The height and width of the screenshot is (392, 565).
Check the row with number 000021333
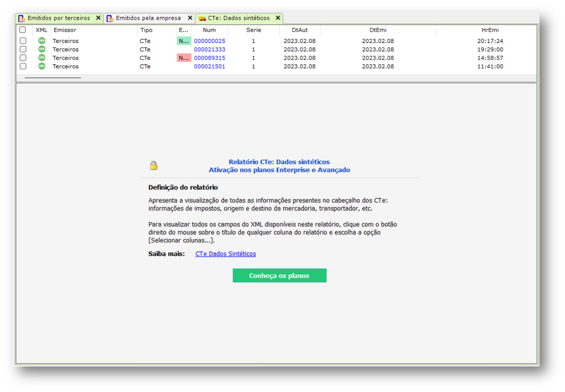pyautogui.click(x=23, y=49)
